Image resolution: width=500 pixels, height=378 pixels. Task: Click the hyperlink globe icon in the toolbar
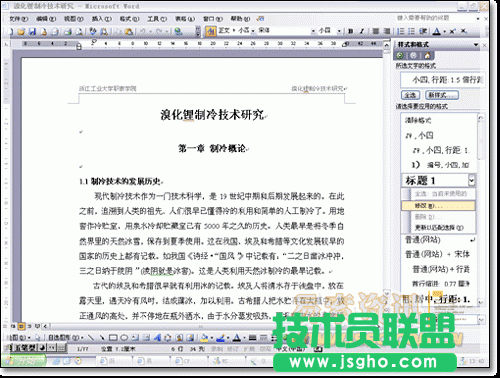(178, 31)
